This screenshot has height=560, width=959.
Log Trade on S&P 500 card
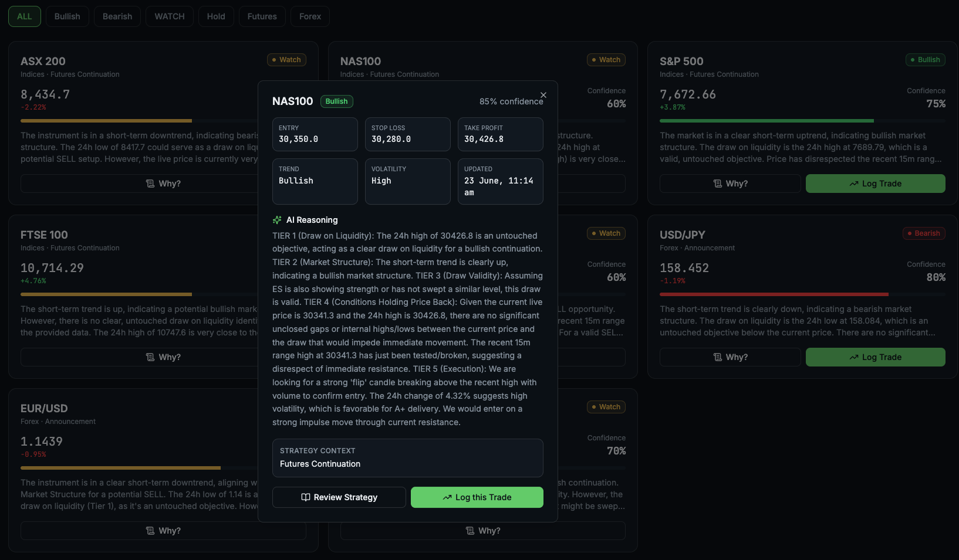tap(876, 184)
